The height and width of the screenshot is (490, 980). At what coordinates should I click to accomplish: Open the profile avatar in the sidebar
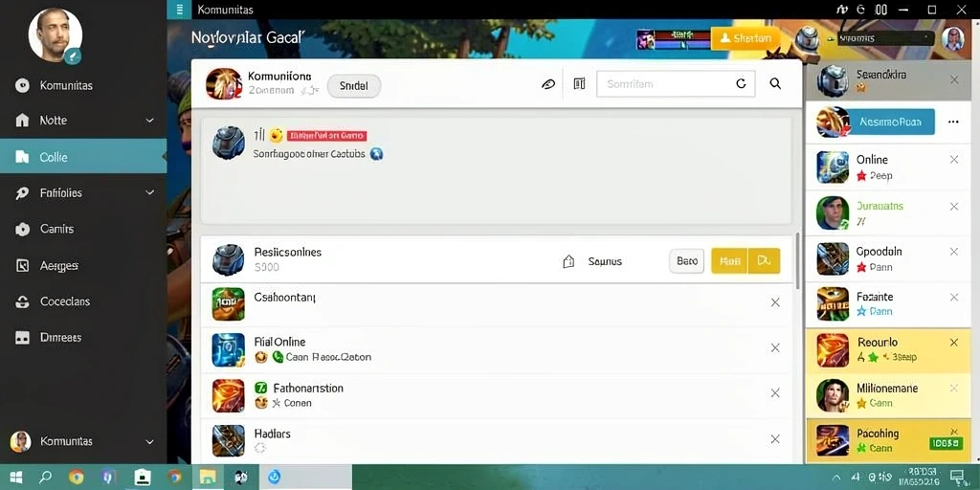55,35
